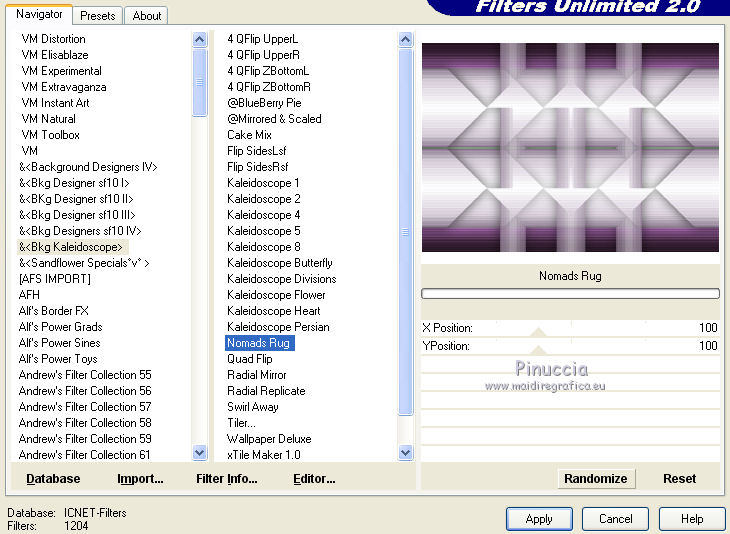The height and width of the screenshot is (534, 730).
Task: Switch to the Navigator tab
Action: pyautogui.click(x=39, y=14)
